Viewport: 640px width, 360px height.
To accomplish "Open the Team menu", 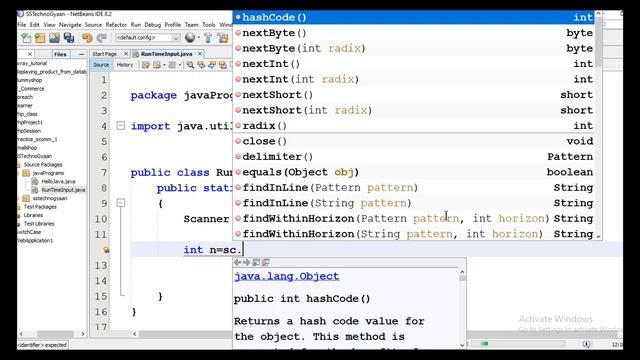I will point(191,25).
